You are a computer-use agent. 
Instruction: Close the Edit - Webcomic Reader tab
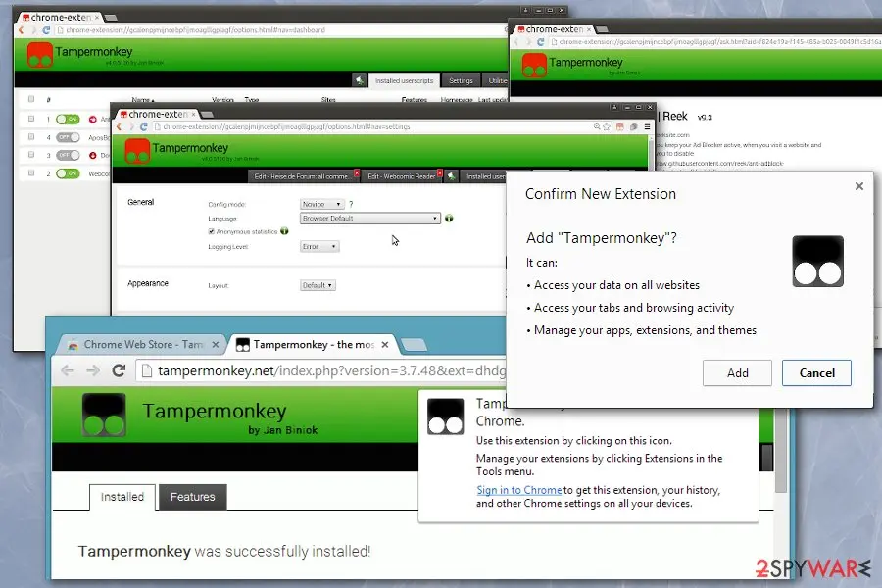tap(440, 172)
